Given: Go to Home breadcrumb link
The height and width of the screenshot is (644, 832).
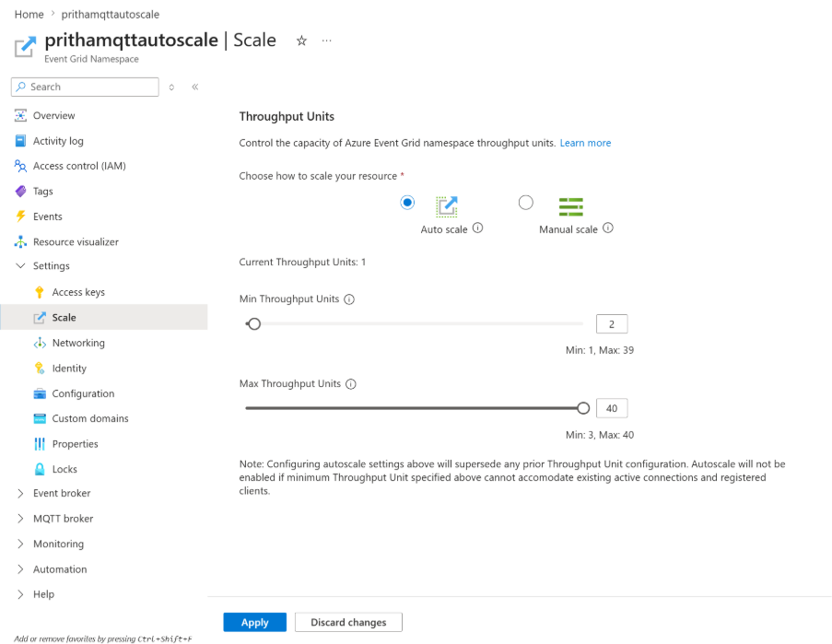Looking at the screenshot, I should click(29, 15).
